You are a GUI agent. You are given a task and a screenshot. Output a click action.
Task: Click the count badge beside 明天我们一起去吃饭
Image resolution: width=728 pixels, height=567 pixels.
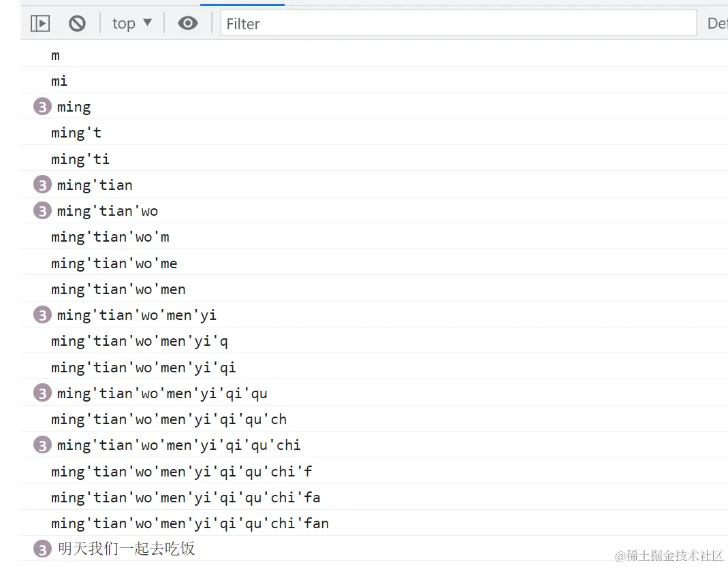(x=42, y=549)
